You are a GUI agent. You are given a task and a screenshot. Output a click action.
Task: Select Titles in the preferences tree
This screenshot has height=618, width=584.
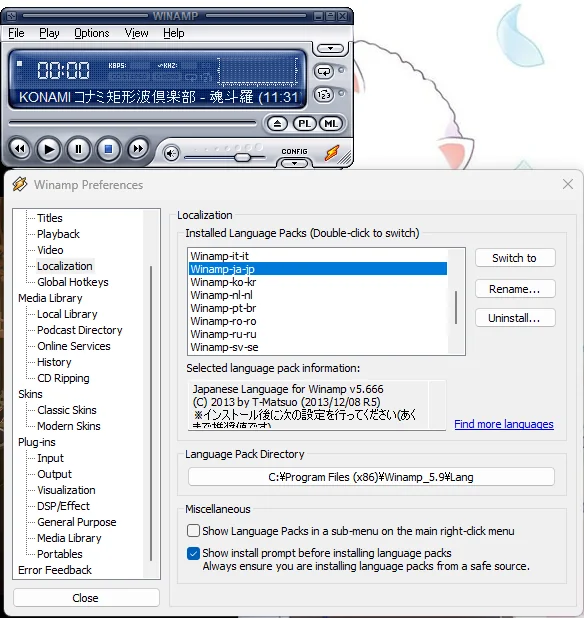coord(50,218)
